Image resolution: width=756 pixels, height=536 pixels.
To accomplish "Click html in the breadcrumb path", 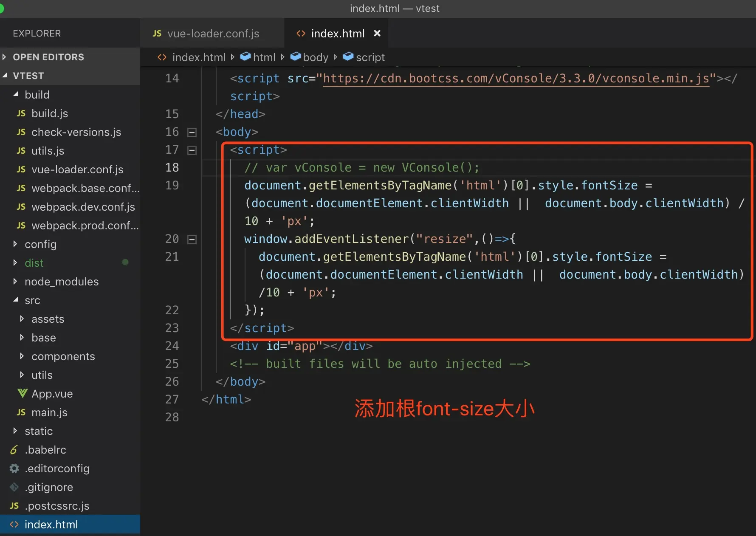I will click(264, 57).
